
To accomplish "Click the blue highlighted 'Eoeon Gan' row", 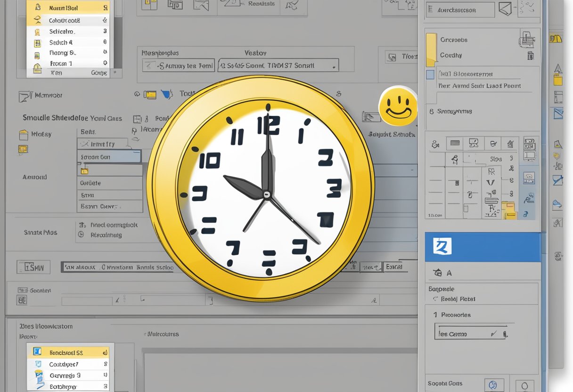I will 109,157.
